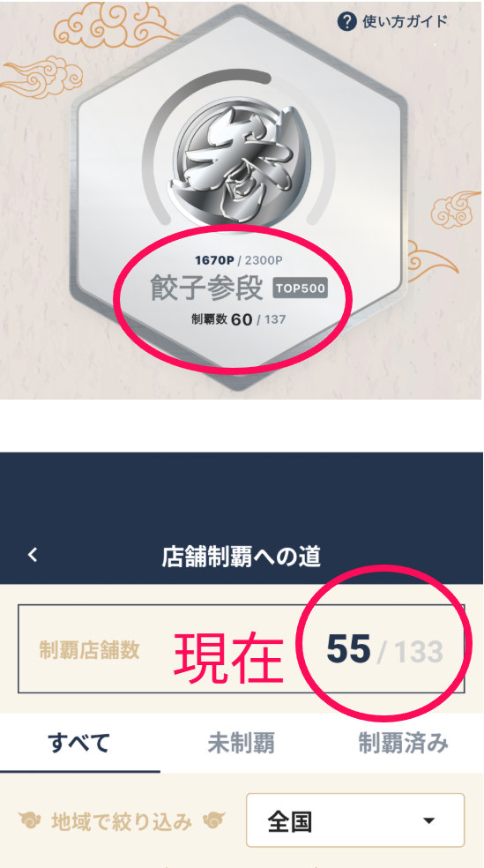Screen dimensions: 484x868
Task: Tap the 店舗制覇への道 header title
Action: click(242, 557)
